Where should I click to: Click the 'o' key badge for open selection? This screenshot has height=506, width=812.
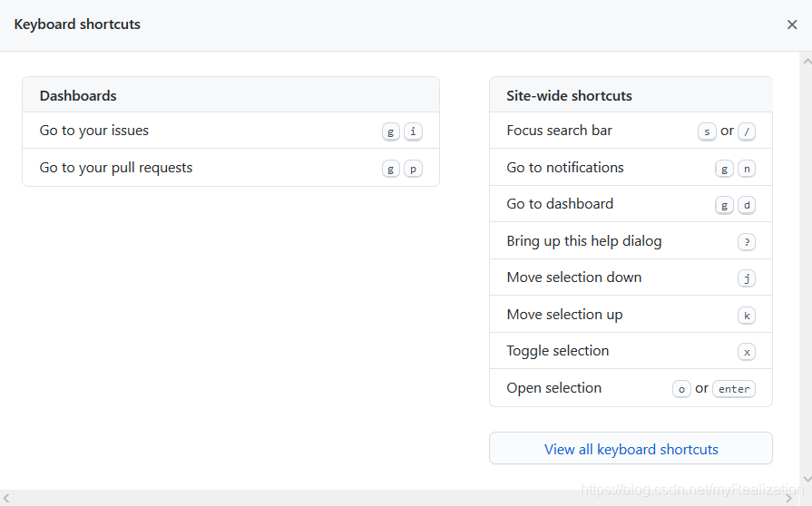coord(681,389)
